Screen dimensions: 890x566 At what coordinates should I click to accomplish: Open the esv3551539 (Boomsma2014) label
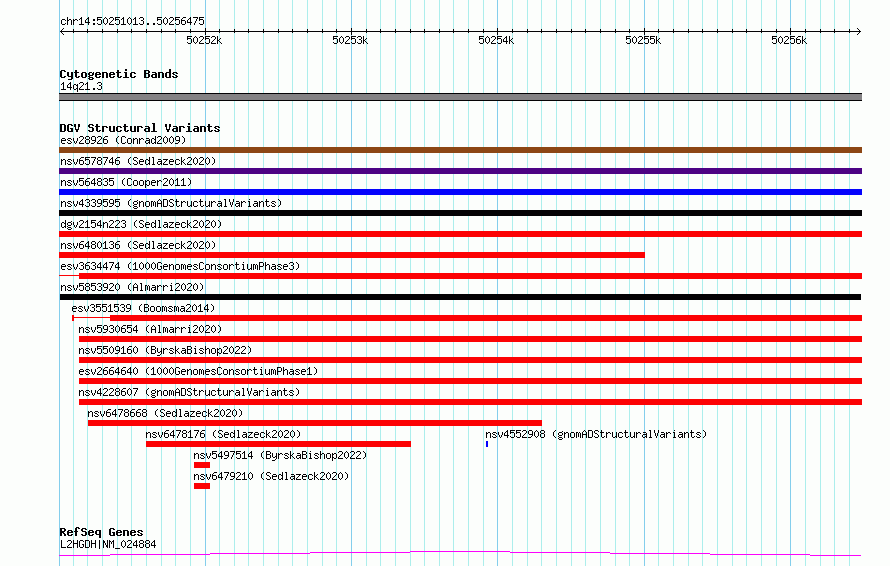143,308
